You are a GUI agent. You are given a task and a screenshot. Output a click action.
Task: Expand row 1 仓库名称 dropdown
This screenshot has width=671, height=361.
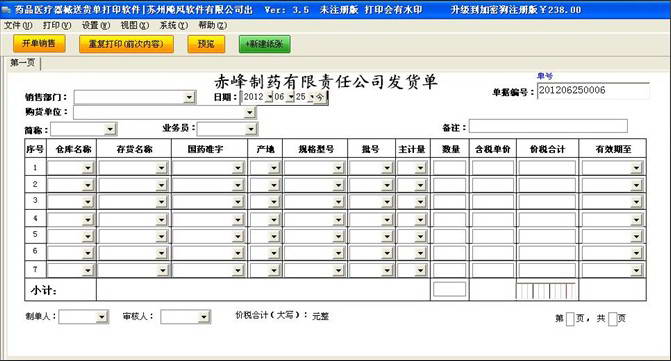pos(87,168)
